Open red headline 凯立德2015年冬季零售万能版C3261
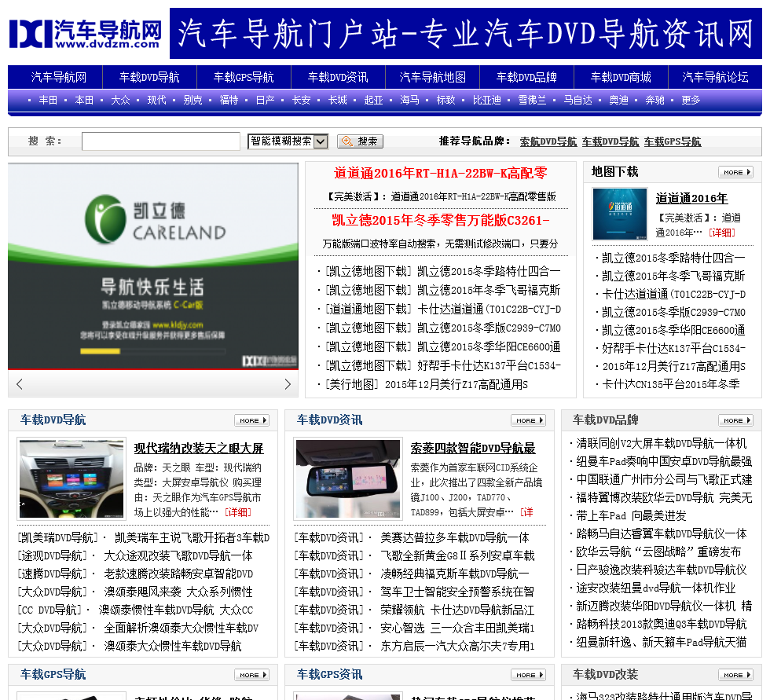 [441, 221]
